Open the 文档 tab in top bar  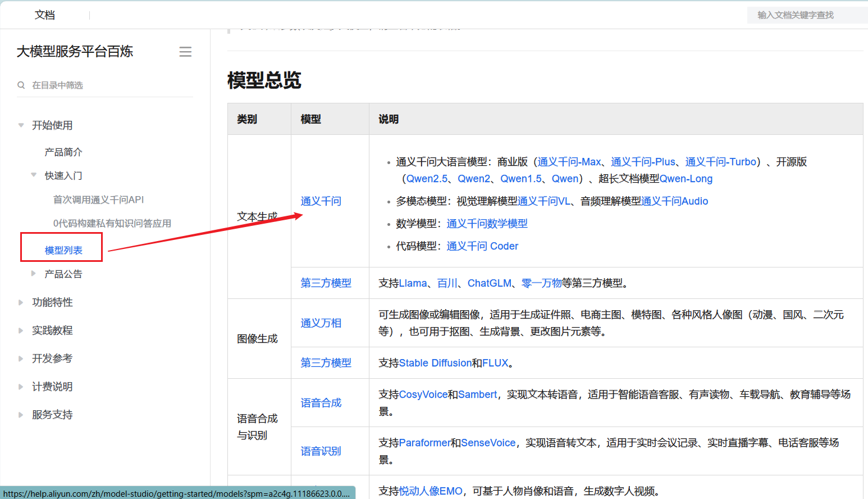pos(45,15)
